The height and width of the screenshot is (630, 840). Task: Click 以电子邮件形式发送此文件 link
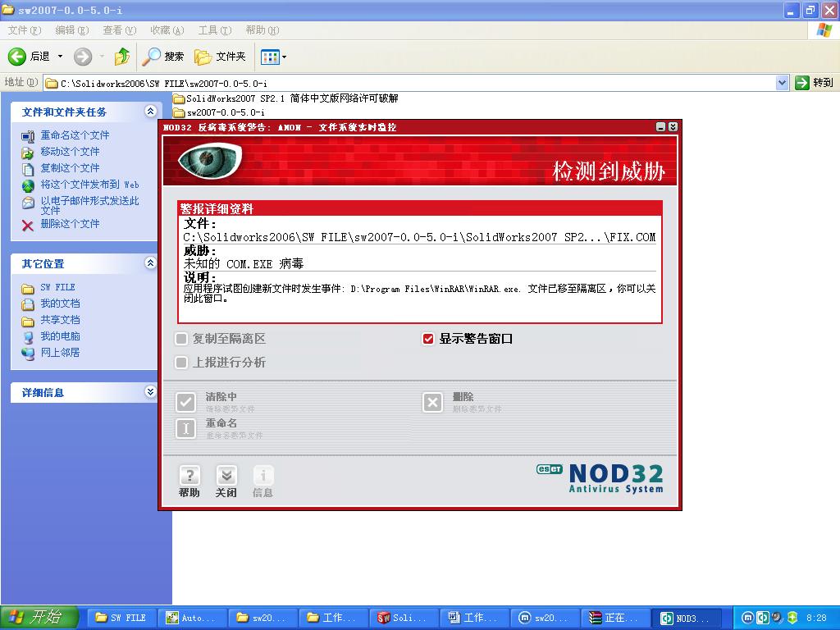pos(89,205)
